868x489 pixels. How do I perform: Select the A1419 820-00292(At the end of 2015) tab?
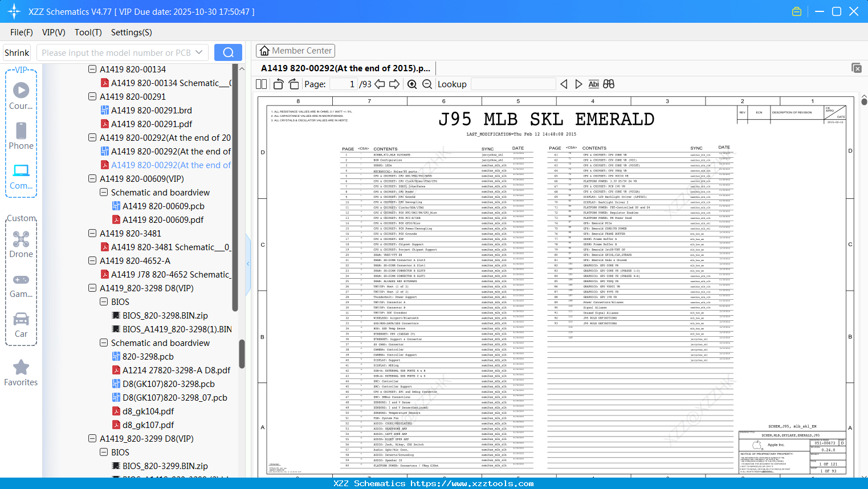(x=346, y=68)
